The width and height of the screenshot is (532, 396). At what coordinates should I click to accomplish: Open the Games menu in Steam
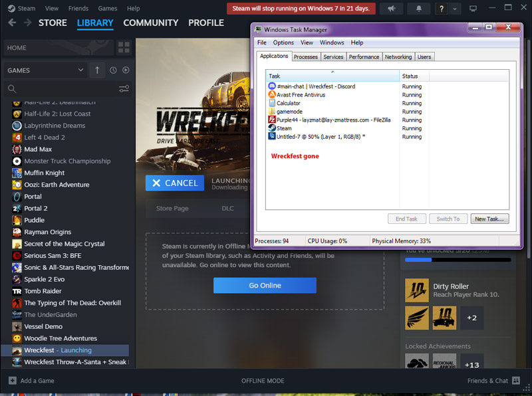[108, 9]
